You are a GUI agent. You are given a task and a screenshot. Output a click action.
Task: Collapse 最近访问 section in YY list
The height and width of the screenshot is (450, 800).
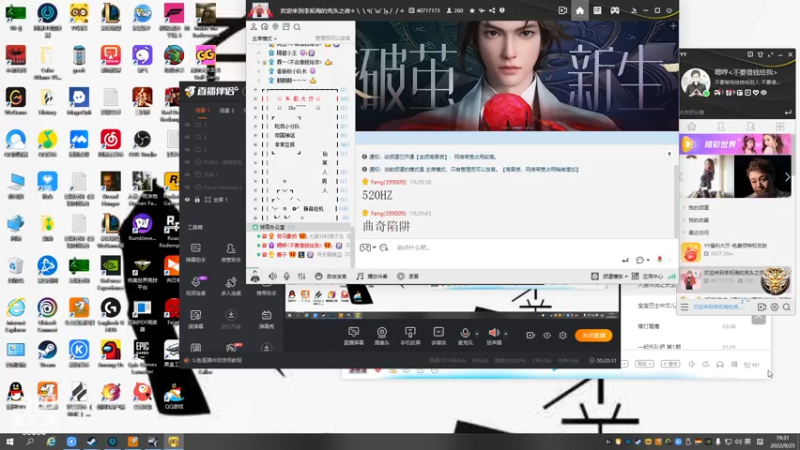[698, 233]
